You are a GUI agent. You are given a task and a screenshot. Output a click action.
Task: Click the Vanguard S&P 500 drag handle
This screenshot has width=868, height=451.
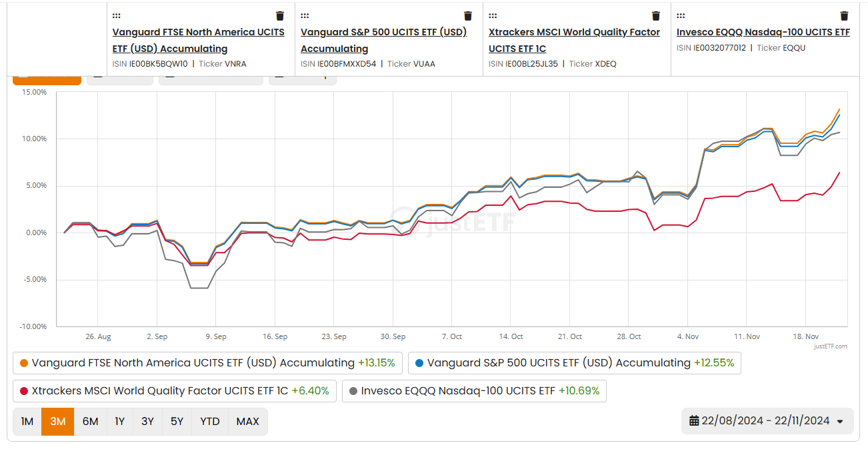coord(305,16)
